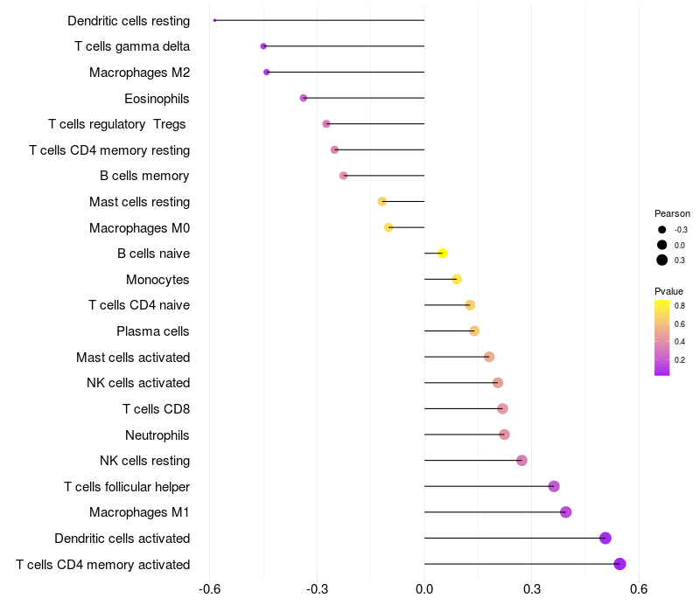Select the Dendritic cells activated data point

605,539
